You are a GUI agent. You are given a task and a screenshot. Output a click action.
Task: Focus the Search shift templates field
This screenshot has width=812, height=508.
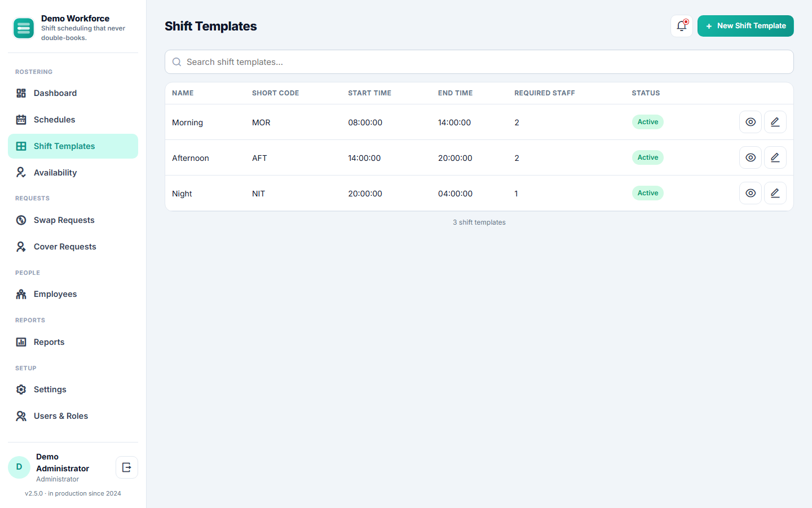click(479, 62)
